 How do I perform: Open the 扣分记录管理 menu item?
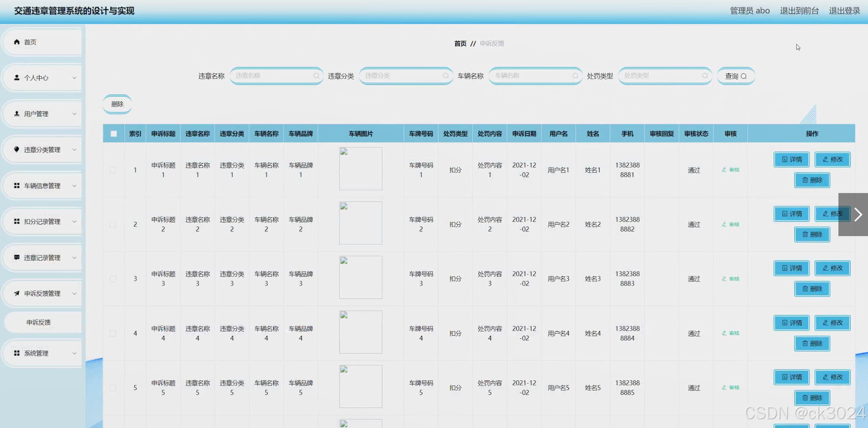pyautogui.click(x=42, y=221)
